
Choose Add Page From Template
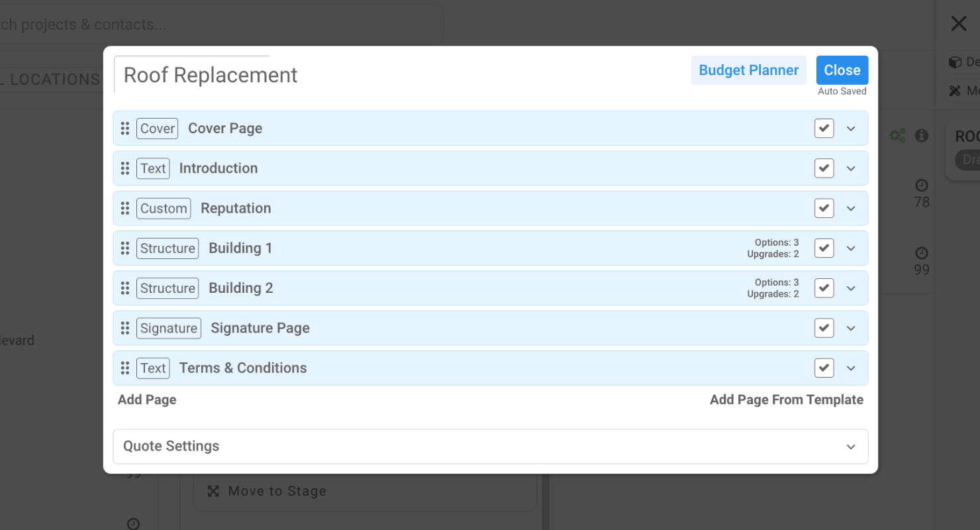(x=786, y=399)
